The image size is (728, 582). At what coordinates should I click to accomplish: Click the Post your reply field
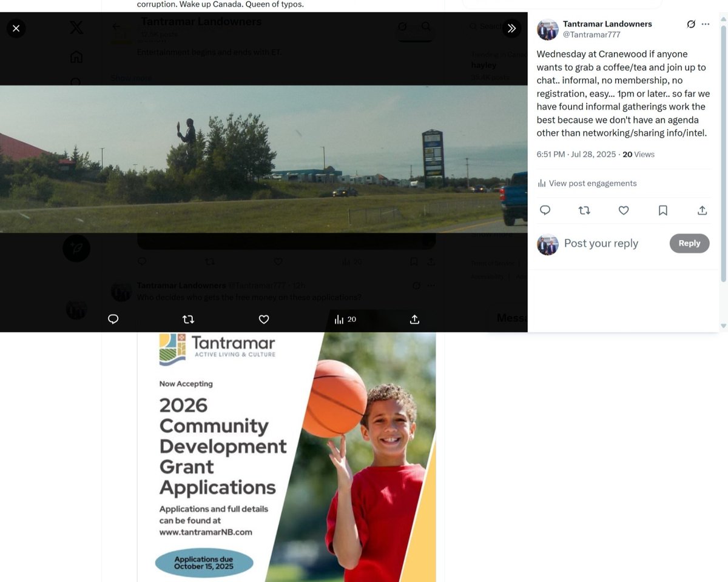[x=601, y=242]
